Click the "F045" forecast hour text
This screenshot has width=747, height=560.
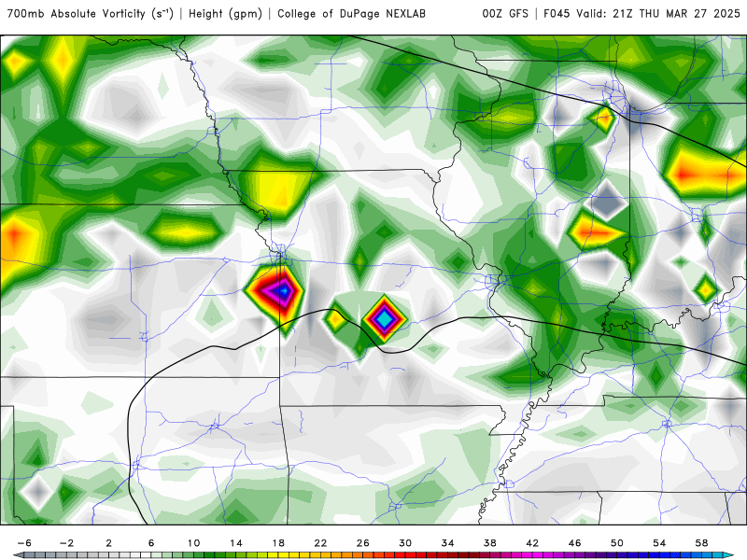557,14
